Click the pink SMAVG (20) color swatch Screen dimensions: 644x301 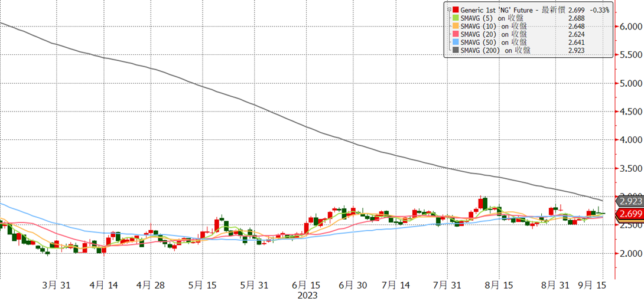point(456,34)
